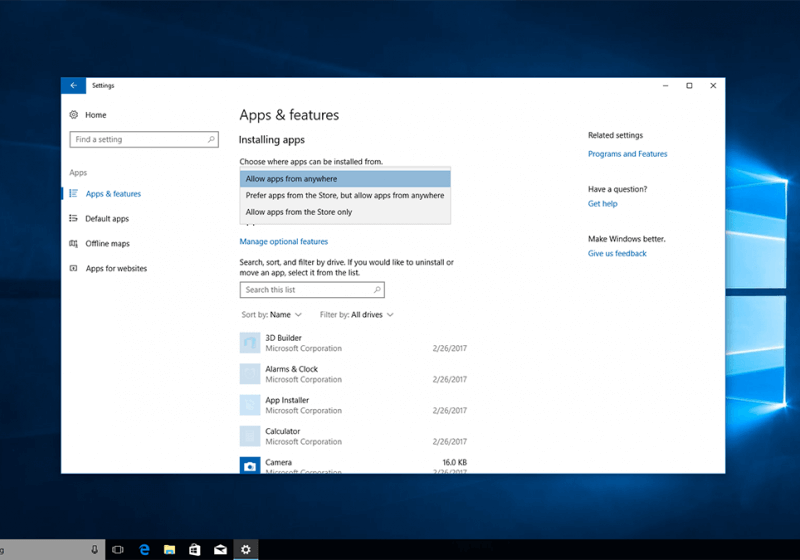Launch Microsoft Edge from the taskbar
Image resolution: width=800 pixels, height=560 pixels.
click(144, 550)
